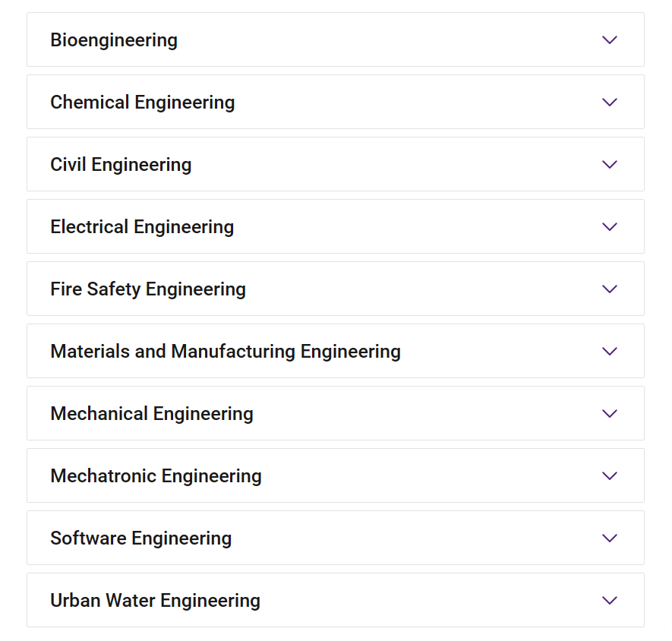This screenshot has height=641, width=672.
Task: Expand the Materials and Manufacturing Engineering heading
Action: pos(336,351)
